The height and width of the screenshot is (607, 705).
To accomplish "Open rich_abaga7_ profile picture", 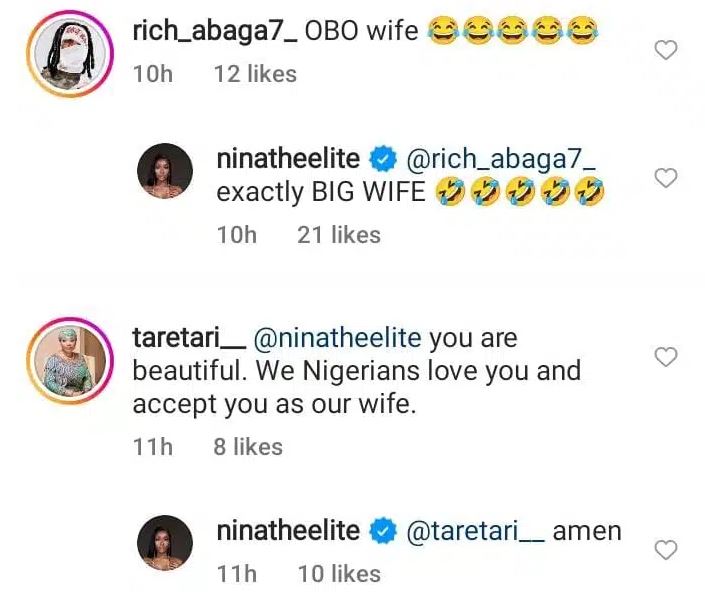I will (66, 53).
